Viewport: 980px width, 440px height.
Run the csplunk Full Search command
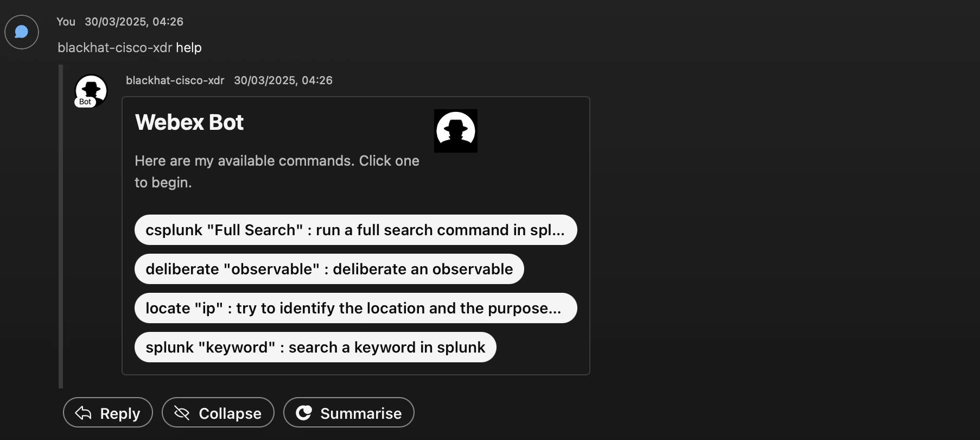tap(355, 230)
